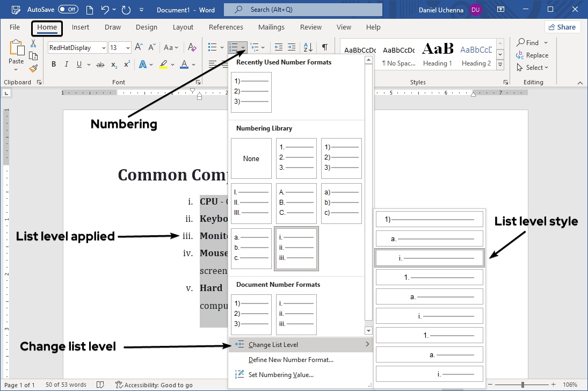Toggle italic formatting
Screen dimensions: 588x391
[67, 64]
